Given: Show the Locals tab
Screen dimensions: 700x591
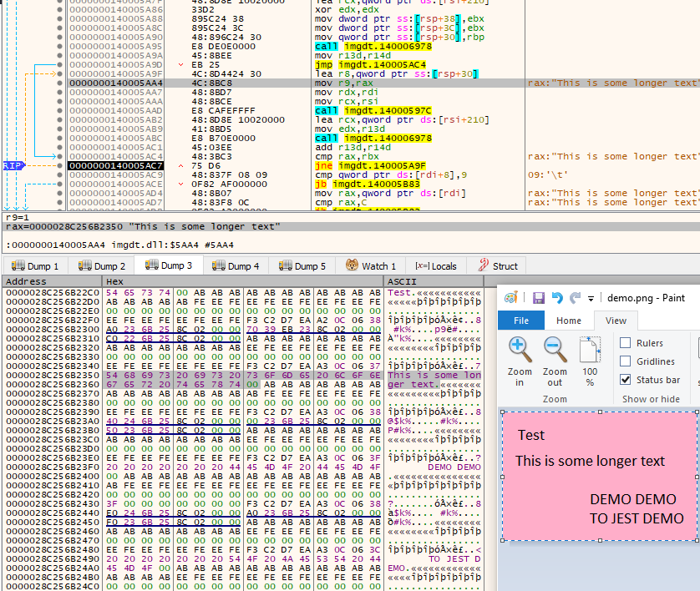Looking at the screenshot, I should [x=436, y=265].
